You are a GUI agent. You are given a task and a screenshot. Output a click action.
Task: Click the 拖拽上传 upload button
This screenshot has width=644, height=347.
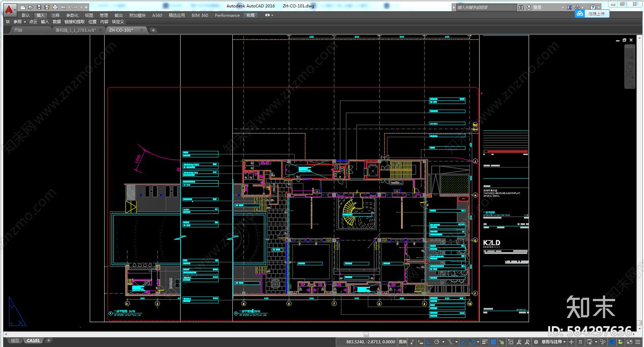coord(597,14)
